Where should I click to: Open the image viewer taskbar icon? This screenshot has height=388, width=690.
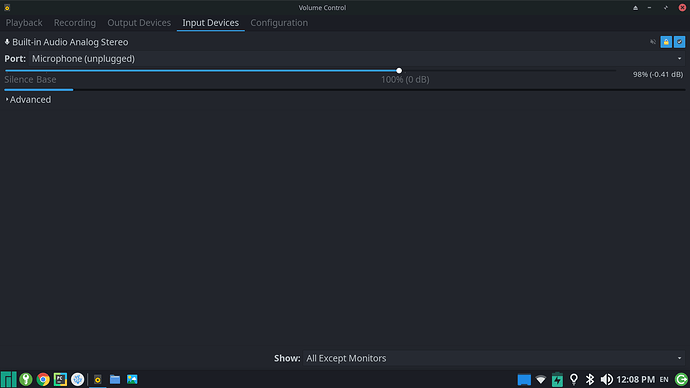pos(132,379)
